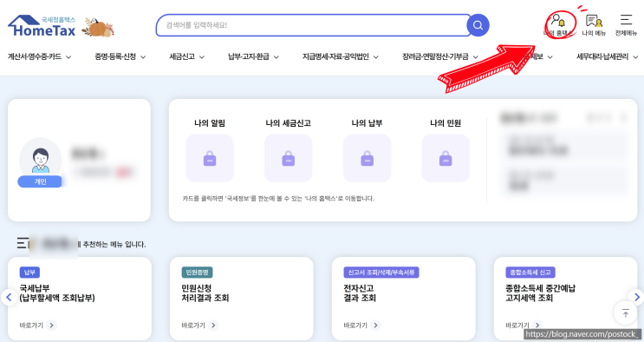Open 장려금·연말정산·기부금 menu
Screen dimensions: 644x342
click(435, 56)
